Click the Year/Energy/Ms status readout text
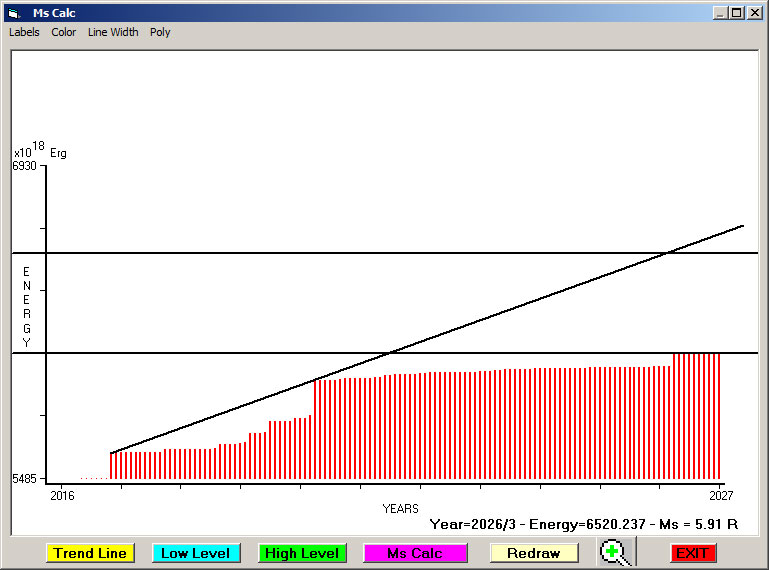Screen dimensions: 769x570 pyautogui.click(x=583, y=523)
